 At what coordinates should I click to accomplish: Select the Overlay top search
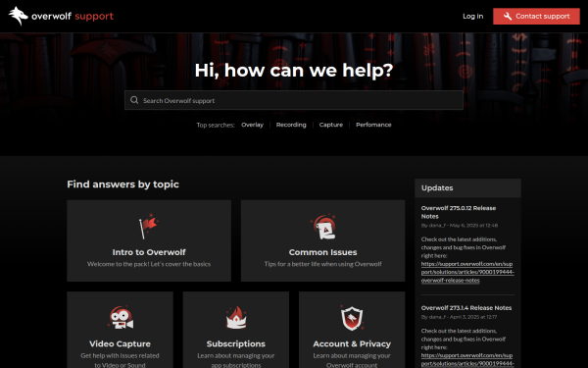(x=252, y=125)
